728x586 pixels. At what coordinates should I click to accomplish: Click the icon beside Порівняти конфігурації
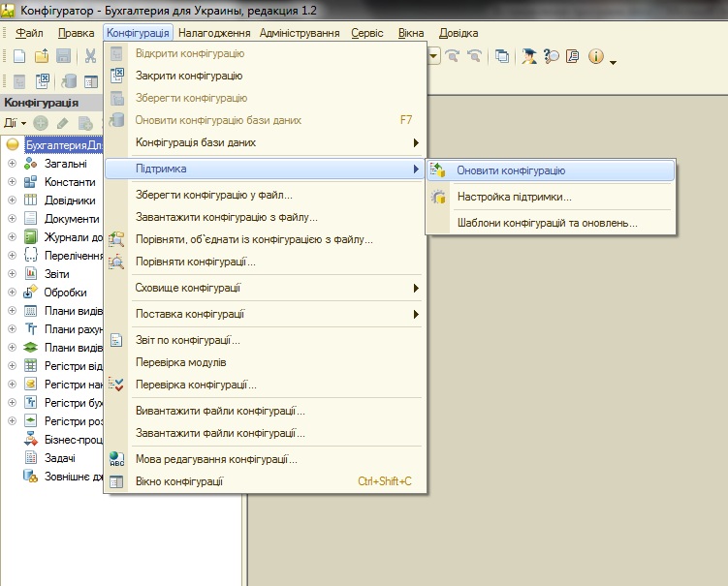116,262
